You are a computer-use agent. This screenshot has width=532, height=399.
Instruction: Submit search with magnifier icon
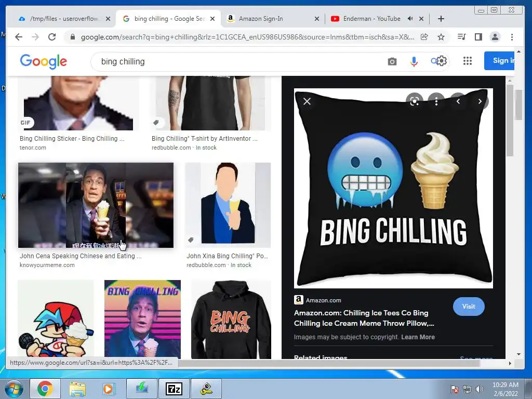434,61
